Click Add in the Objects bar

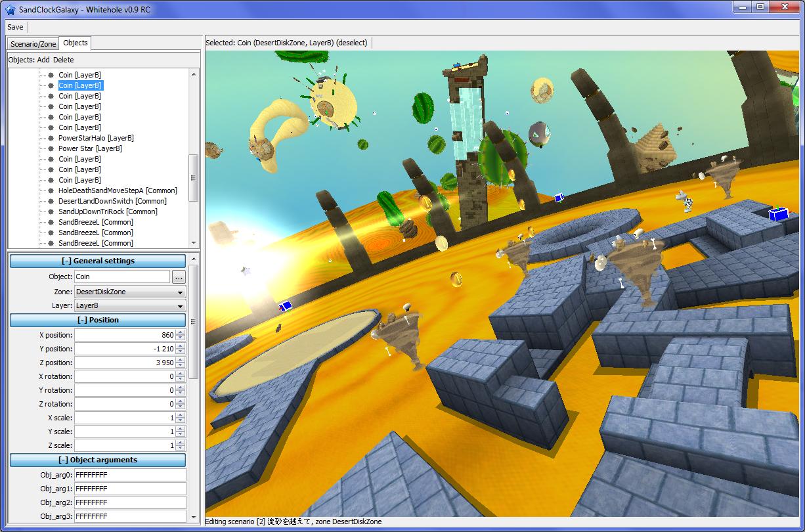point(43,60)
